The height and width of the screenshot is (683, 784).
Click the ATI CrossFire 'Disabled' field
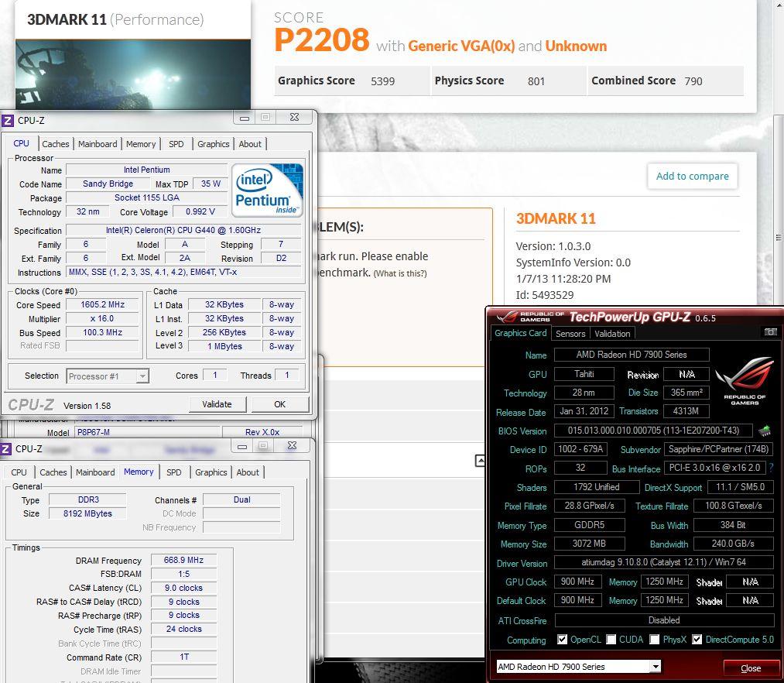(x=664, y=620)
